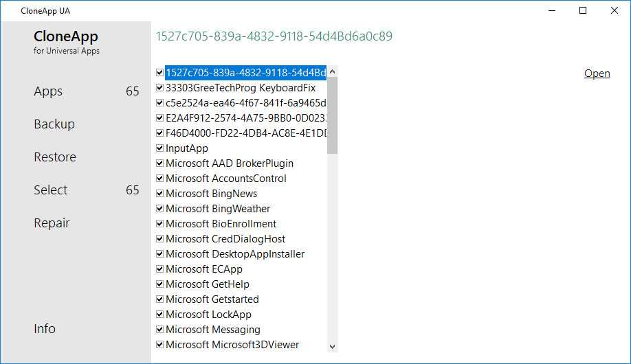
Task: Uncheck the InputApp checkbox
Action: [x=160, y=148]
